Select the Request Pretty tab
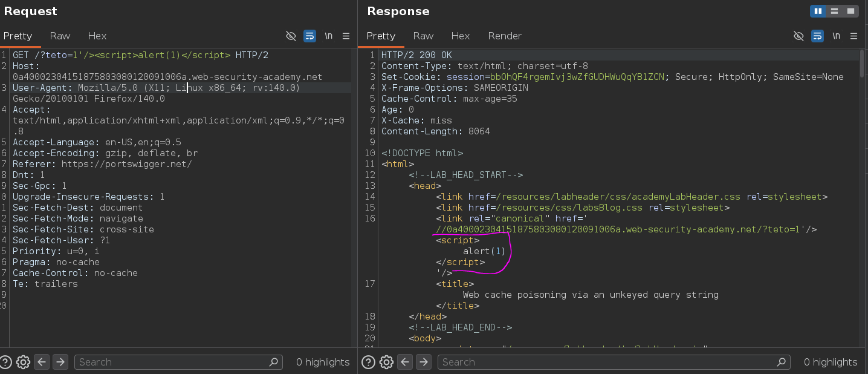The height and width of the screenshot is (374, 868). click(18, 36)
